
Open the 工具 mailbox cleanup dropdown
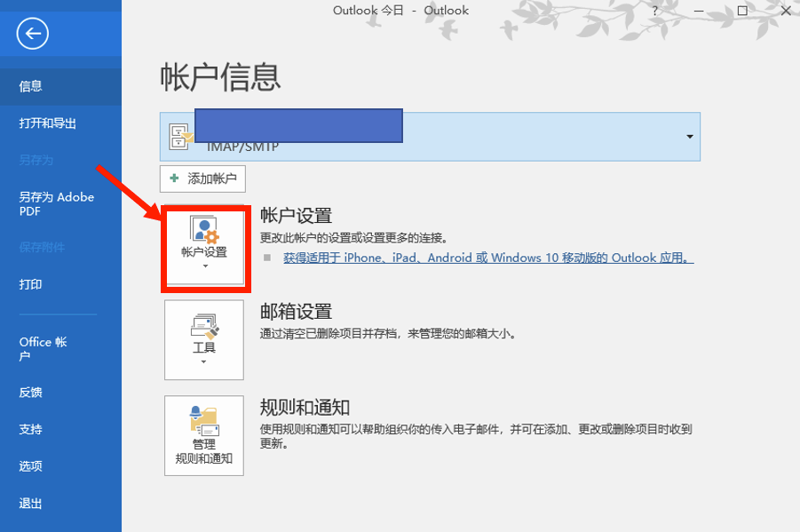click(204, 339)
